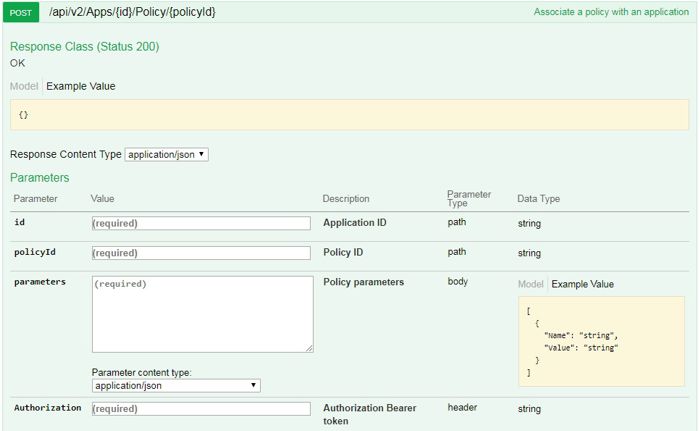Collapse the /api/v2/Apps/{id}/Policy/{policyId} endpoint path
Viewport: 700px width, 431px height.
[132, 13]
